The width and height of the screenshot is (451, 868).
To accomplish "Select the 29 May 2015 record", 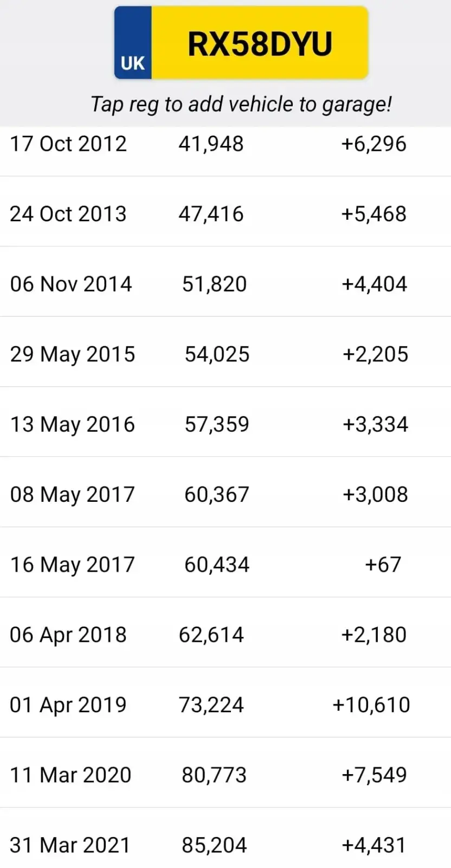I will (x=73, y=354).
